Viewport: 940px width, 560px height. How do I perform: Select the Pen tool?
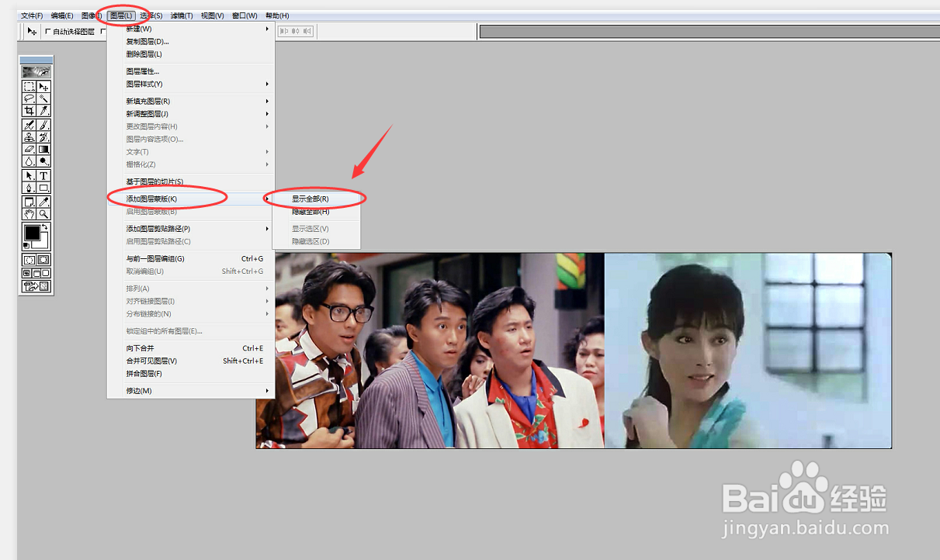tap(29, 188)
